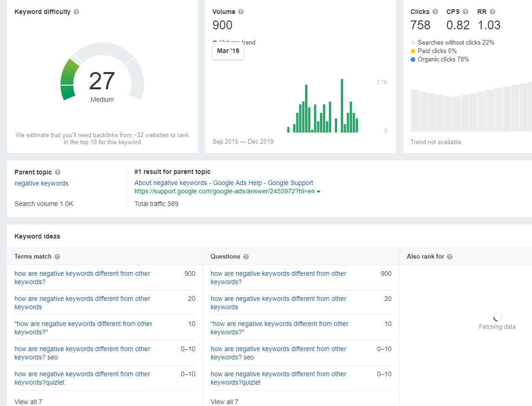
Task: Click help icon beside Terms match
Action: pos(57,256)
